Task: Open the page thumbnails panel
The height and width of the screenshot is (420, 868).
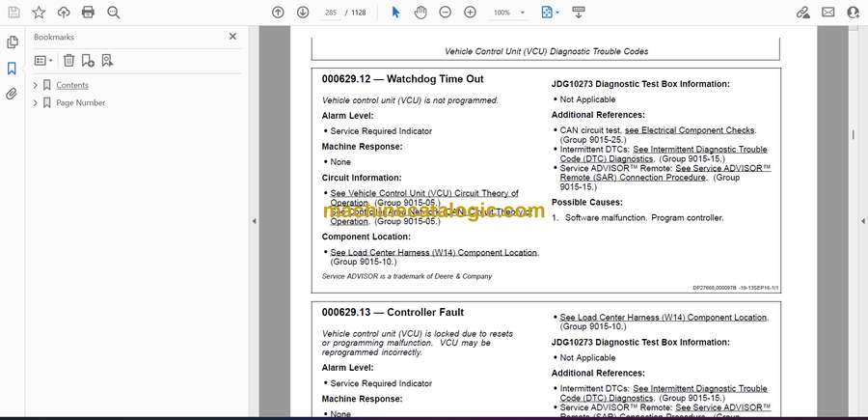Action: [13, 42]
